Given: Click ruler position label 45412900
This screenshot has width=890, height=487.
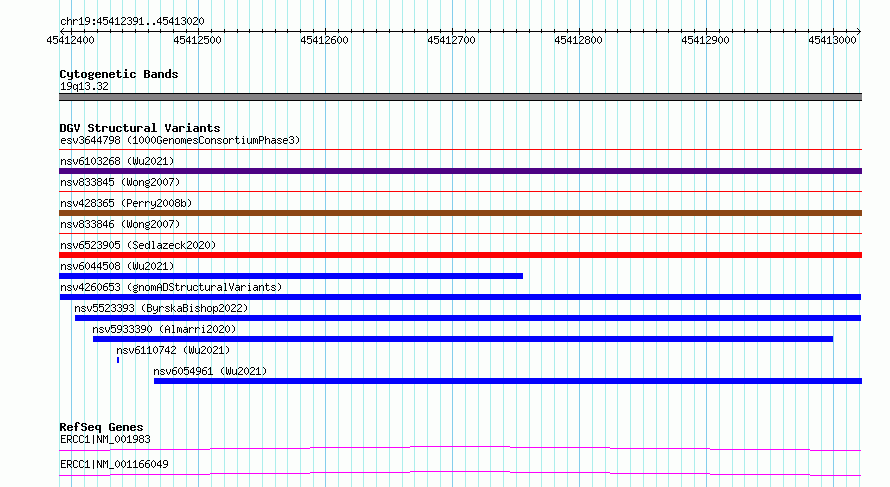Looking at the screenshot, I should pyautogui.click(x=706, y=40).
